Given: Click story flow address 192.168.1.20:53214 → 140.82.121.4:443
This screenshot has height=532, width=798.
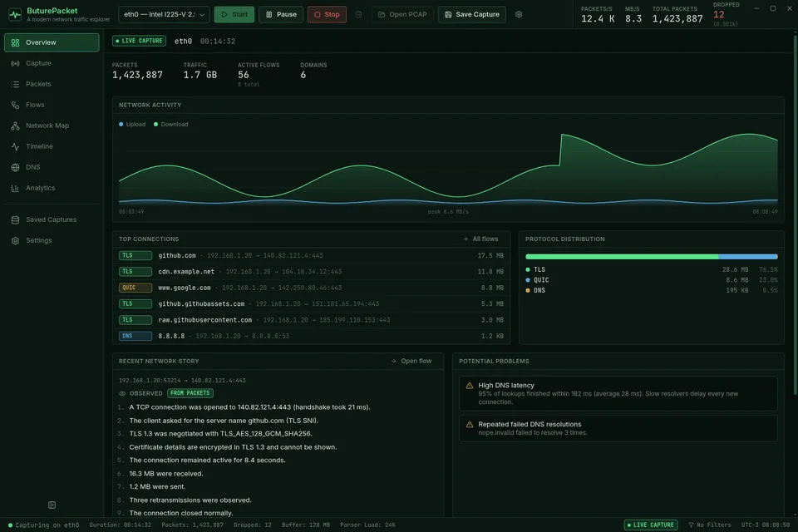Looking at the screenshot, I should (x=182, y=380).
